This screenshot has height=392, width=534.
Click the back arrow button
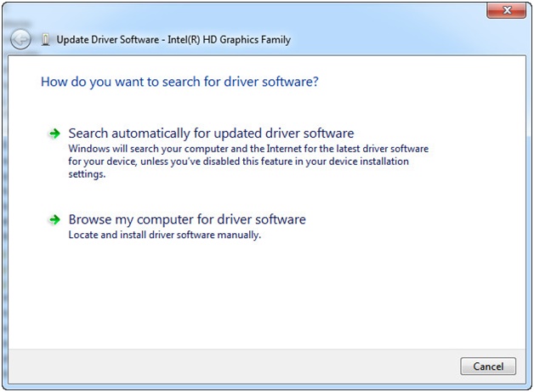point(20,40)
